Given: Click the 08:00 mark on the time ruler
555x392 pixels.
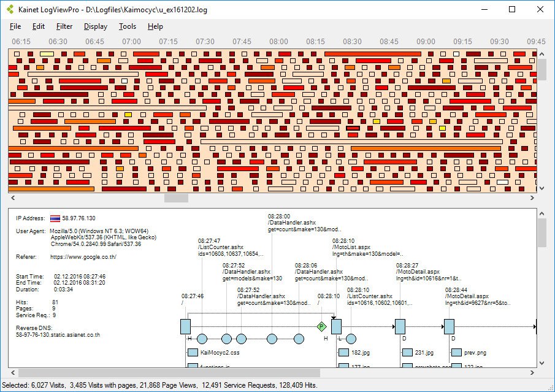Looking at the screenshot, I should [x=278, y=41].
